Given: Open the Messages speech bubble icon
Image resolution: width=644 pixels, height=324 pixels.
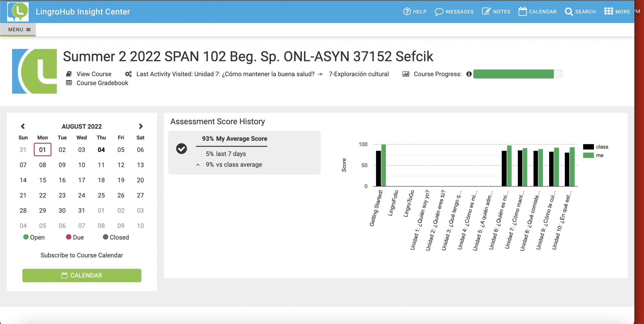Looking at the screenshot, I should click(x=439, y=12).
